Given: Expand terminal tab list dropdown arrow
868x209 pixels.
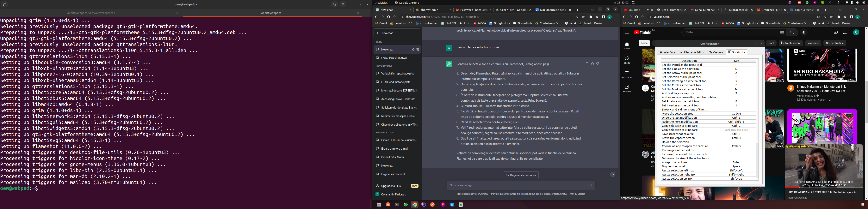Looking at the screenshot, I should point(368,13).
